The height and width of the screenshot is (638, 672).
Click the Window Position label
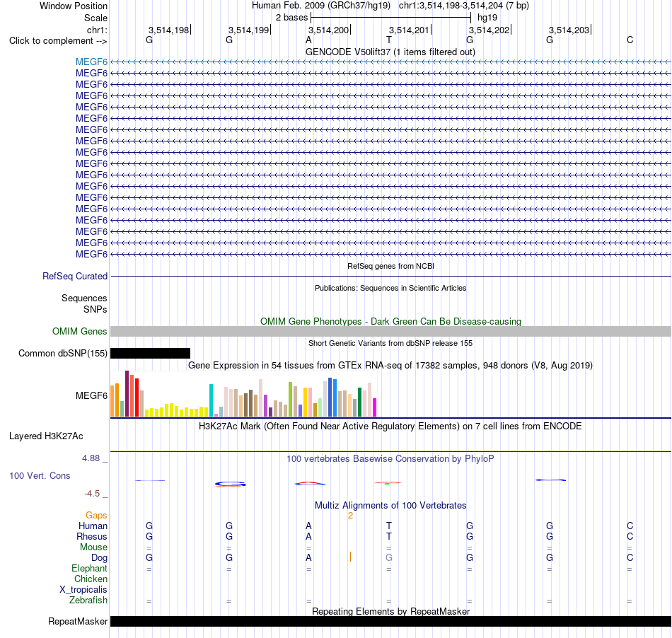74,6
